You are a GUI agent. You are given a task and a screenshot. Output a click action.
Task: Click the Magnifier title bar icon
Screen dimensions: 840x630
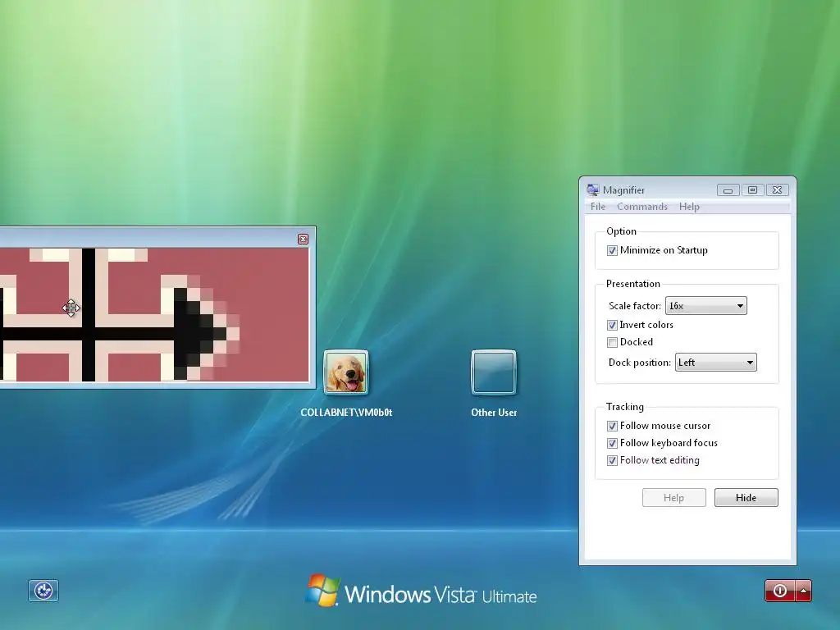pos(592,189)
